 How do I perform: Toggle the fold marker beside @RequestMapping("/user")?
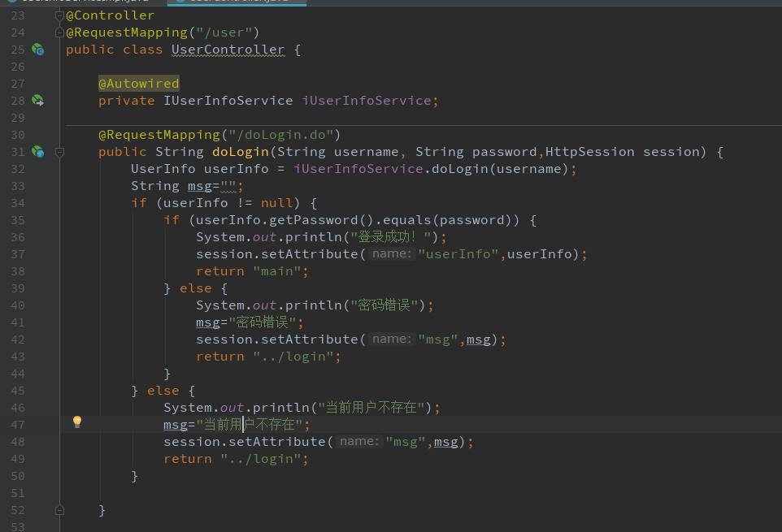point(59,32)
